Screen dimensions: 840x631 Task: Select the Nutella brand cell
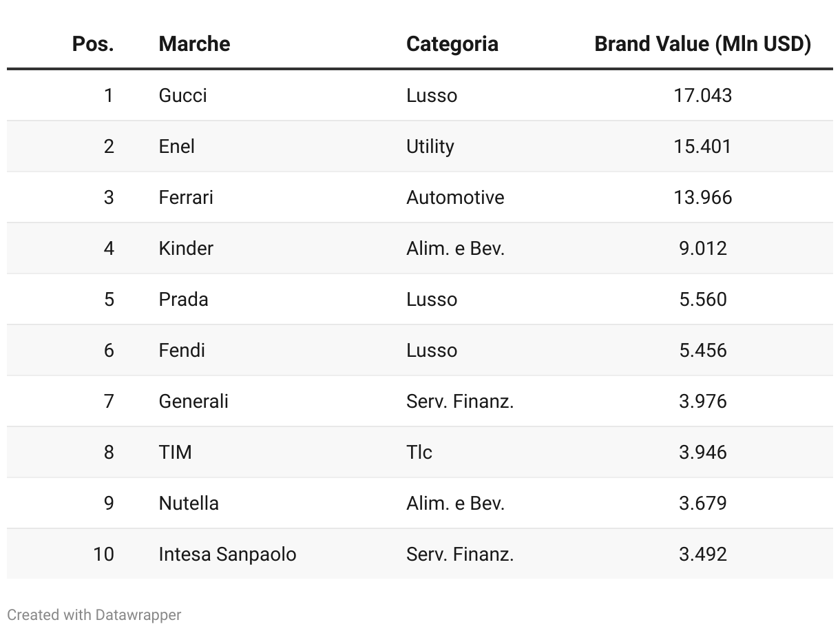point(189,503)
